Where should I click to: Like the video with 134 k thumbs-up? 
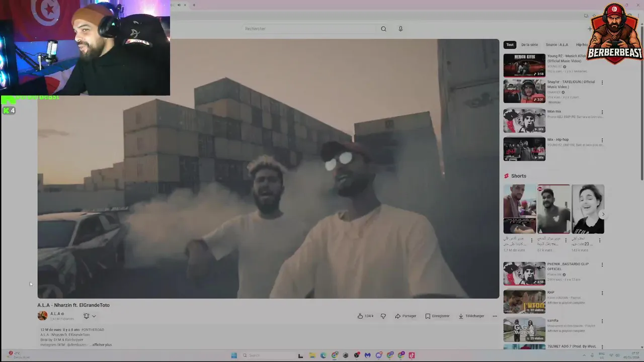[x=365, y=316]
